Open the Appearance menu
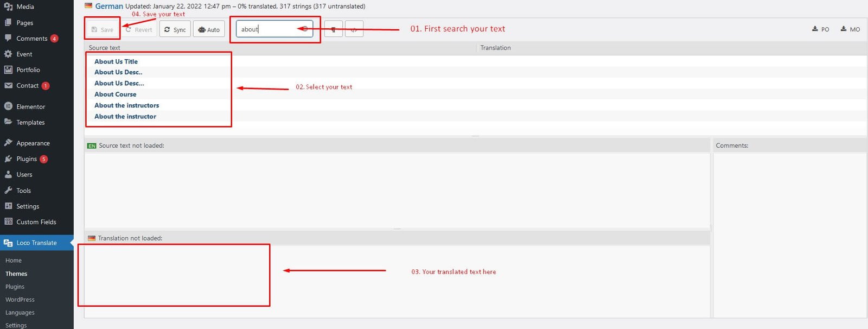This screenshot has width=868, height=329. 33,143
